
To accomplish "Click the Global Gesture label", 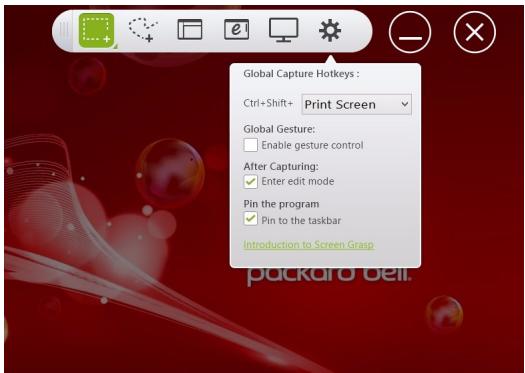I will [279, 129].
